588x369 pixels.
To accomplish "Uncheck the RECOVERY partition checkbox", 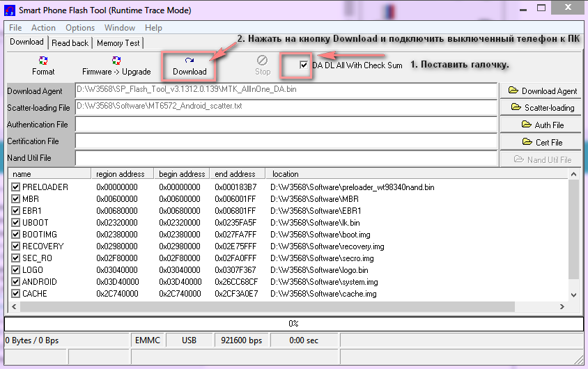I will click(x=16, y=246).
